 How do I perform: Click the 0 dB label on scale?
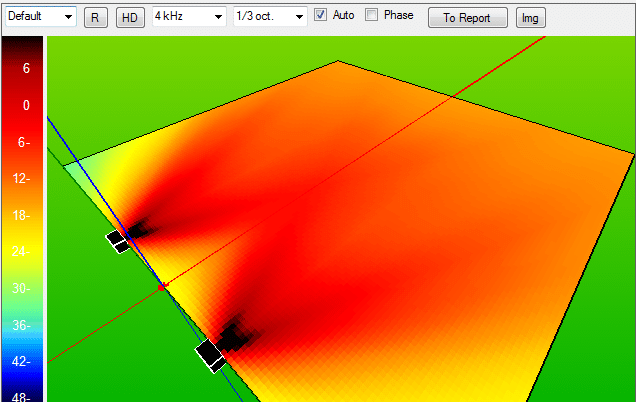click(x=26, y=105)
